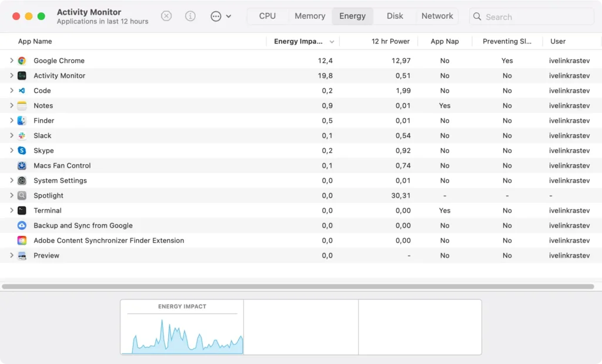Sort by App Nap column header

(x=444, y=42)
